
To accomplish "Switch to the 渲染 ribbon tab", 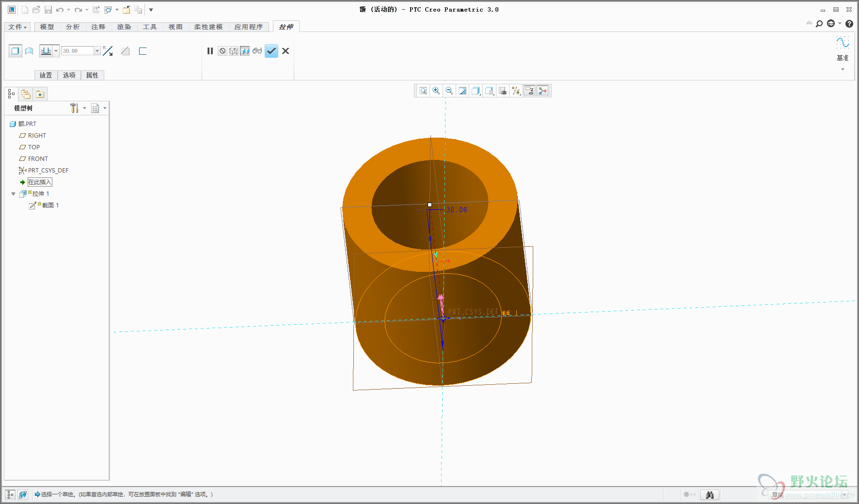I will tap(124, 27).
